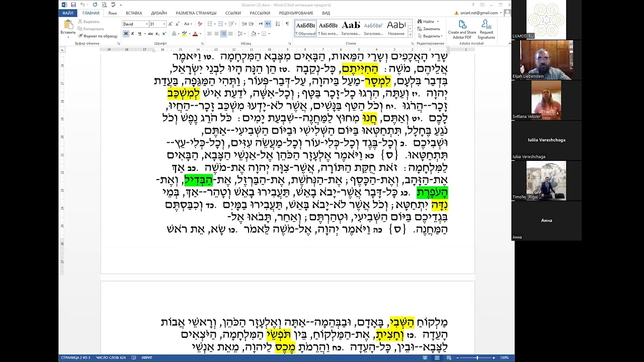644x362 pixels.
Task: Open the Aa change case dropdown
Action: 188,24
